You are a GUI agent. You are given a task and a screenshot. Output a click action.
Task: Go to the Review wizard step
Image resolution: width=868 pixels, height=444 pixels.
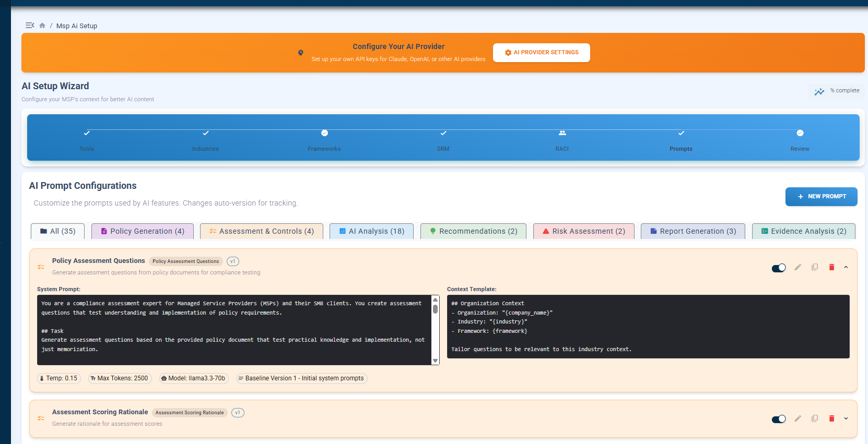[x=800, y=141]
